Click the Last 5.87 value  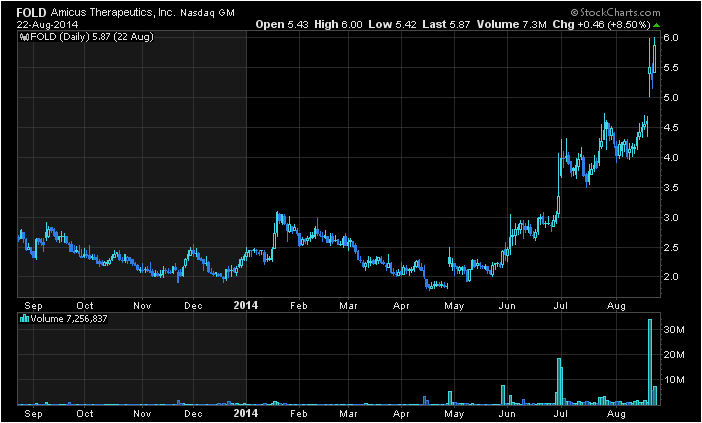click(x=446, y=25)
